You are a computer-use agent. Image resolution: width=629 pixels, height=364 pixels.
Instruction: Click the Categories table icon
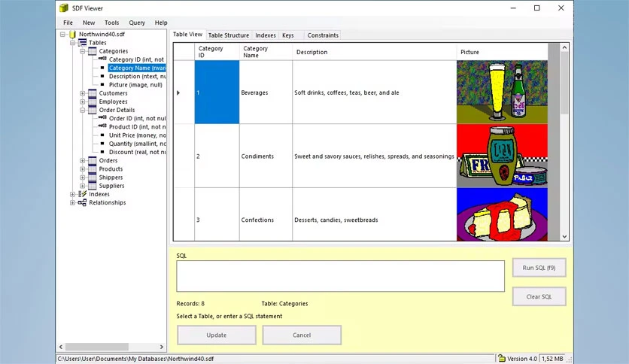click(x=93, y=51)
